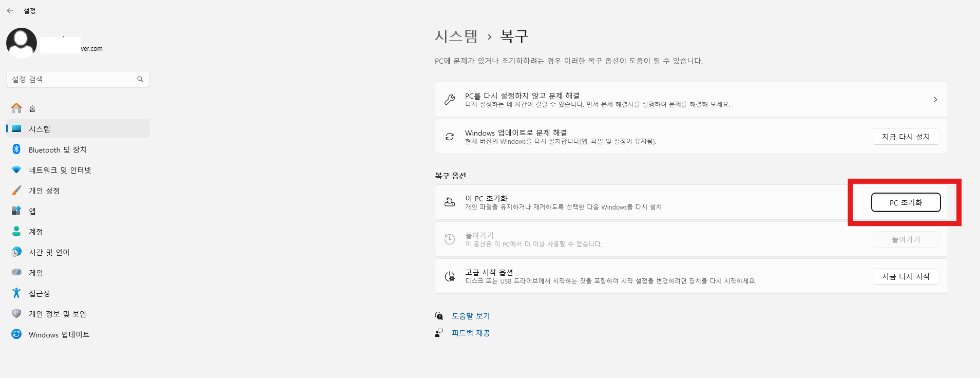The image size is (980, 378).
Task: Click the 설정 window title
Action: tap(30, 11)
